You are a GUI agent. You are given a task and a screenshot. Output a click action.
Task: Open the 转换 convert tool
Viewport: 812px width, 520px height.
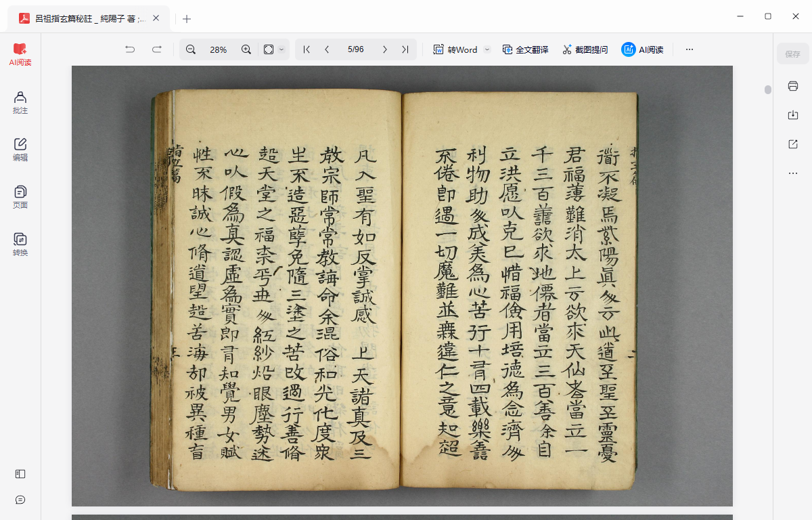[20, 244]
